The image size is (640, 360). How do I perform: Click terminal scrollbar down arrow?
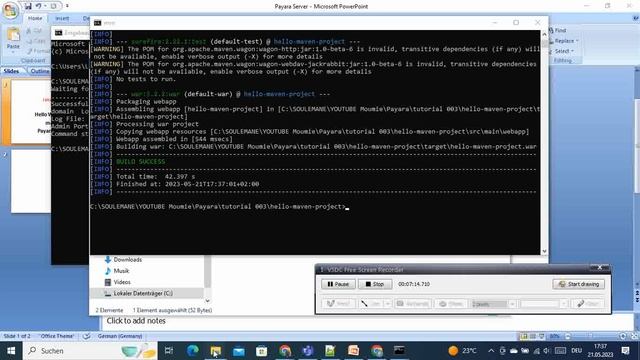tap(544, 251)
